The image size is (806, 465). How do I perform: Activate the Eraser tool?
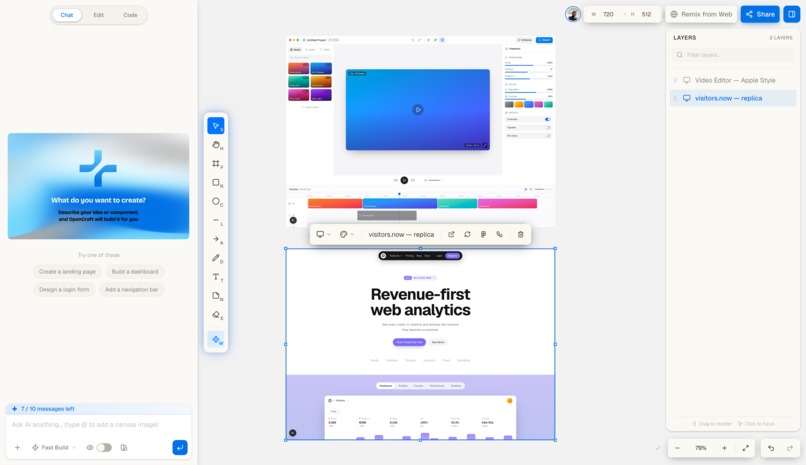click(x=216, y=315)
